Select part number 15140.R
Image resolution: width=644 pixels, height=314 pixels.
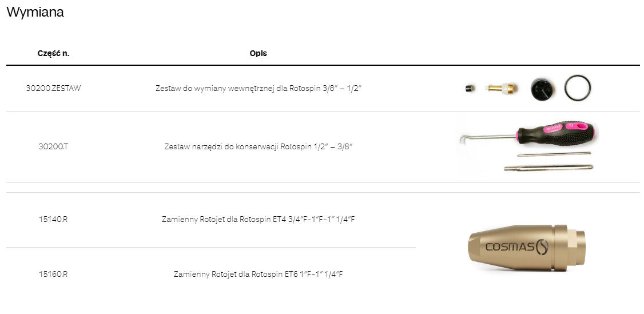(x=53, y=219)
